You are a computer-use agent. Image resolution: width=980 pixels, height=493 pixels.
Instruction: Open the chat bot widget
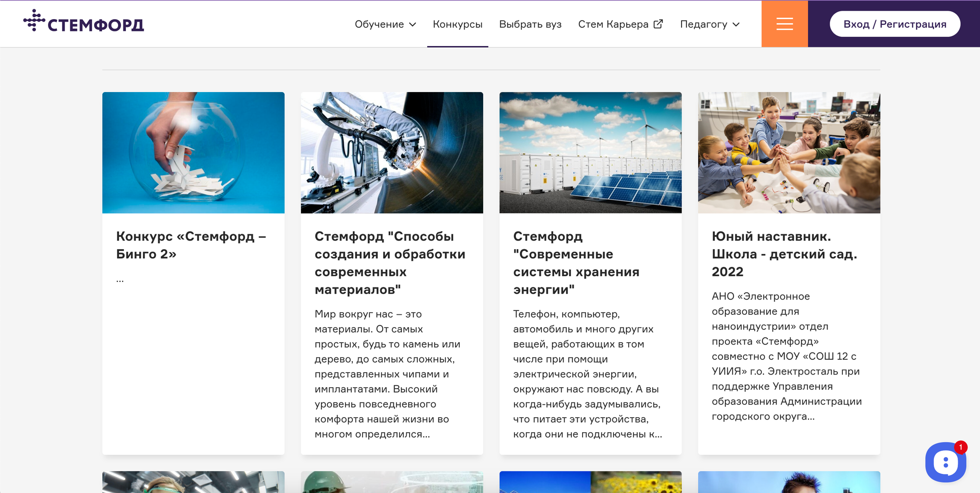[x=945, y=463]
